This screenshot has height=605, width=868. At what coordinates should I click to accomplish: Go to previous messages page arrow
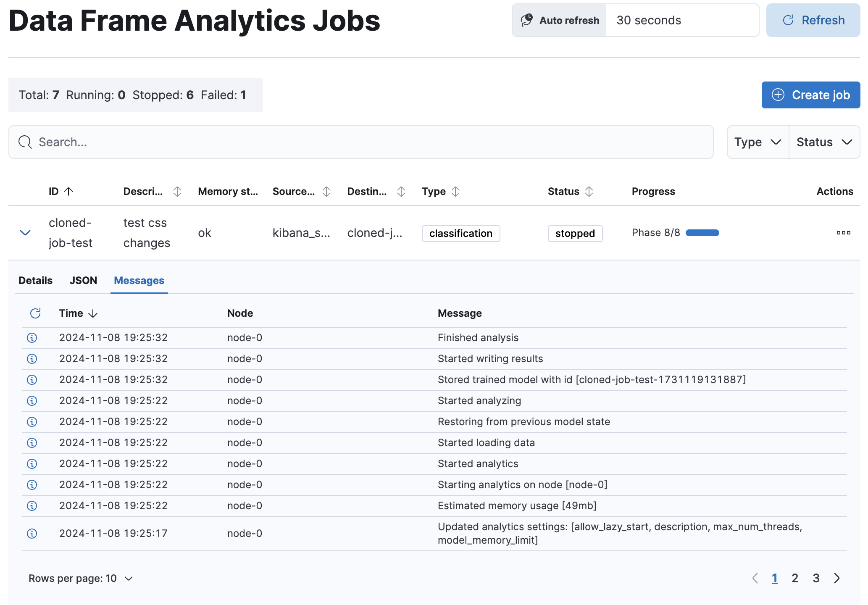755,579
